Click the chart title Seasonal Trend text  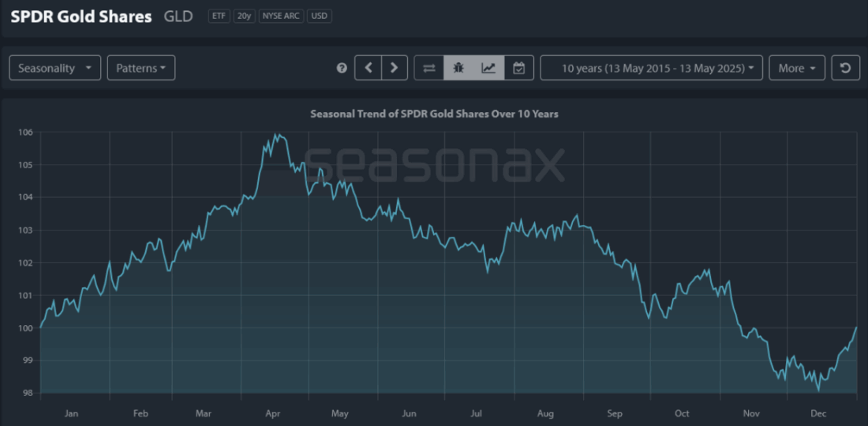click(x=435, y=114)
